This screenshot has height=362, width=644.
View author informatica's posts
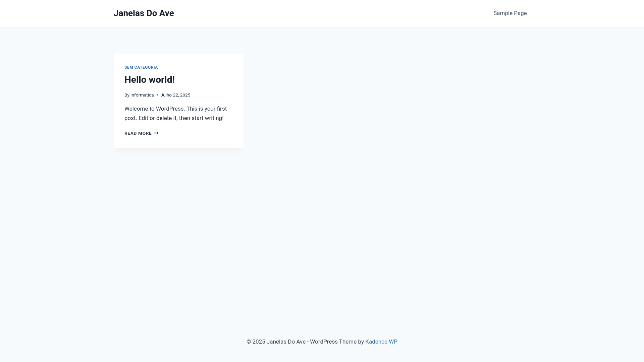coord(142,95)
